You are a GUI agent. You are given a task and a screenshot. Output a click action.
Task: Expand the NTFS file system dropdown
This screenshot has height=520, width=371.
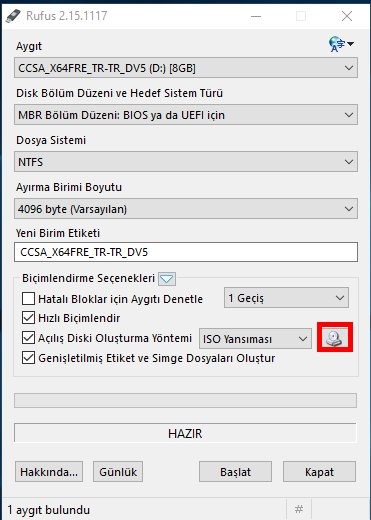point(186,162)
